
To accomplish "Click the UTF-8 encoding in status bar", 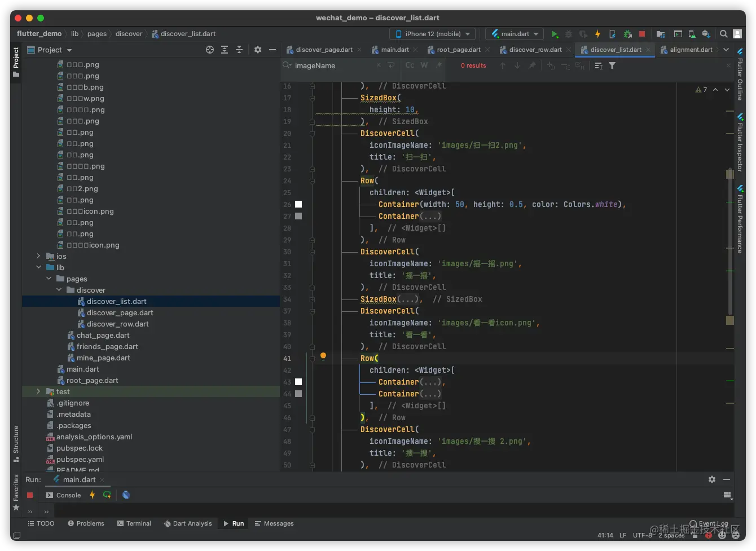I will [x=642, y=535].
